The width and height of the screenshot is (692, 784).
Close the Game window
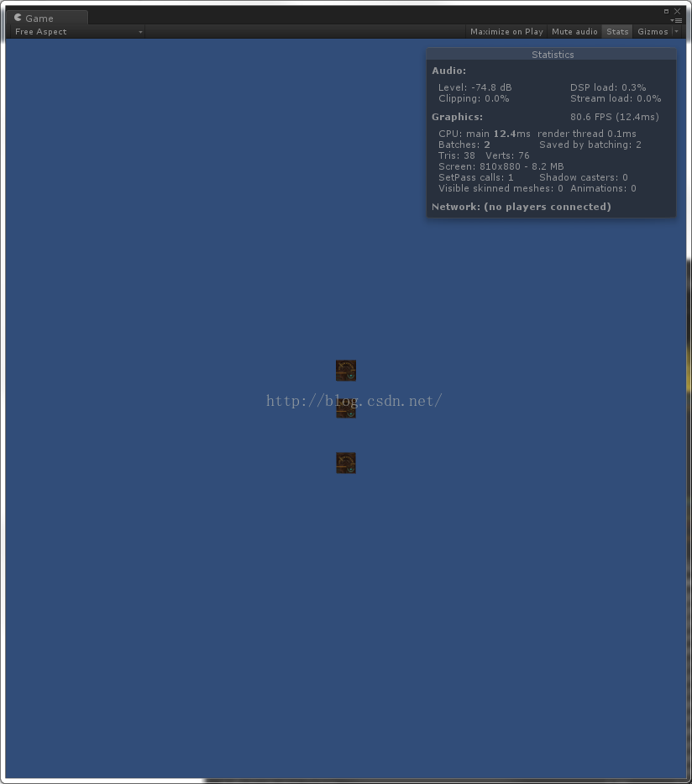678,11
